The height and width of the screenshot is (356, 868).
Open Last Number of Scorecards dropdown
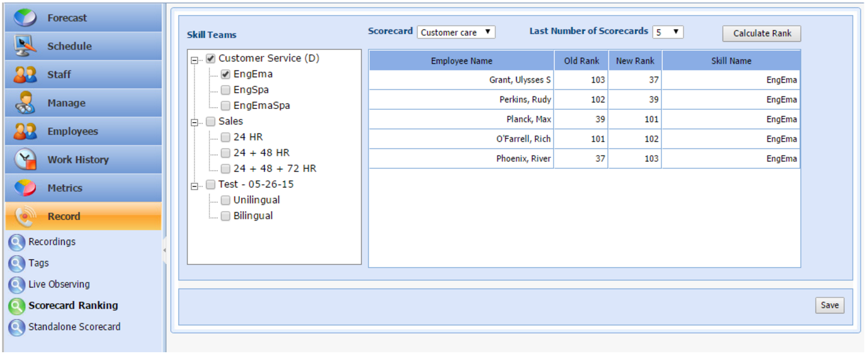pos(668,32)
